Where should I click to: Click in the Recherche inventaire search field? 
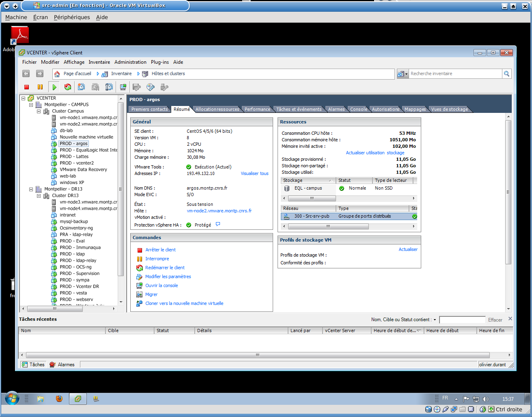(454, 74)
